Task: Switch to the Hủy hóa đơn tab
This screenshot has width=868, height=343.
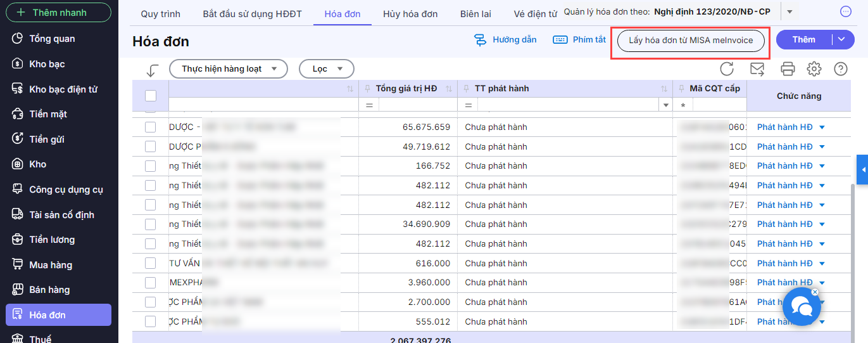Action: pyautogui.click(x=409, y=14)
